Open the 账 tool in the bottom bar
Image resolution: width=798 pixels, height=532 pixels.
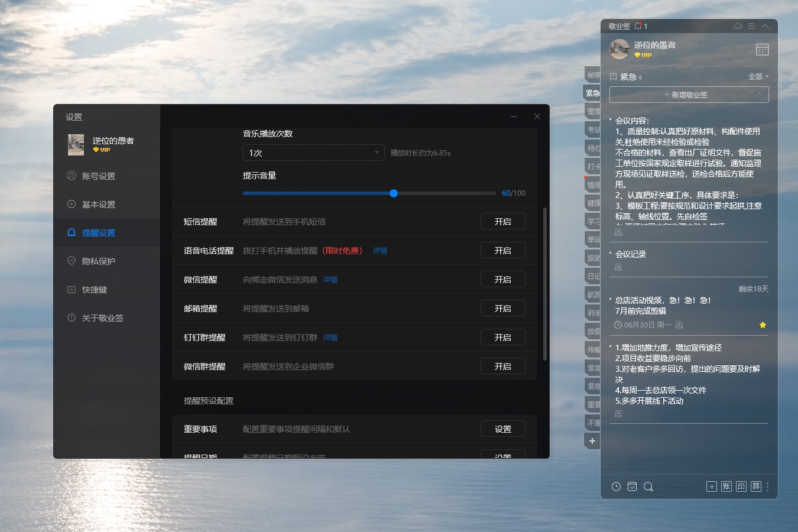(x=726, y=486)
